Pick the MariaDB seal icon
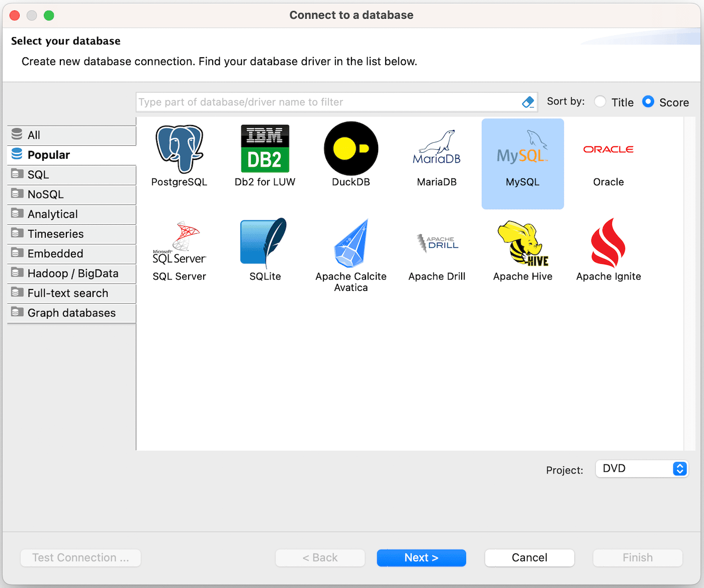The image size is (704, 588). point(436,149)
